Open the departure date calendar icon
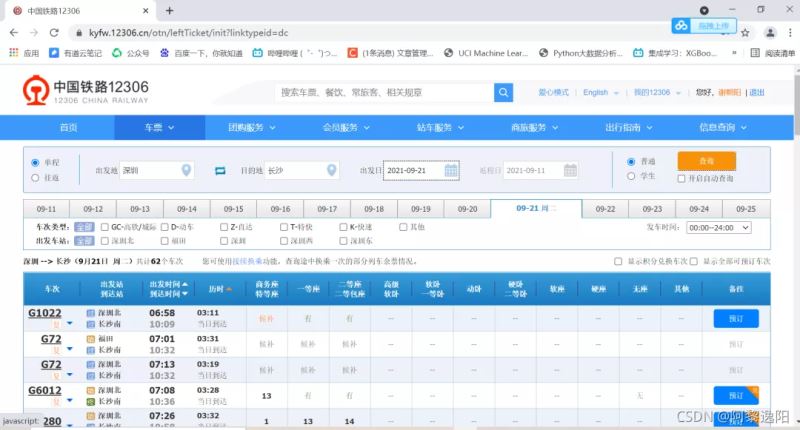Image resolution: width=800 pixels, height=430 pixels. [x=451, y=171]
